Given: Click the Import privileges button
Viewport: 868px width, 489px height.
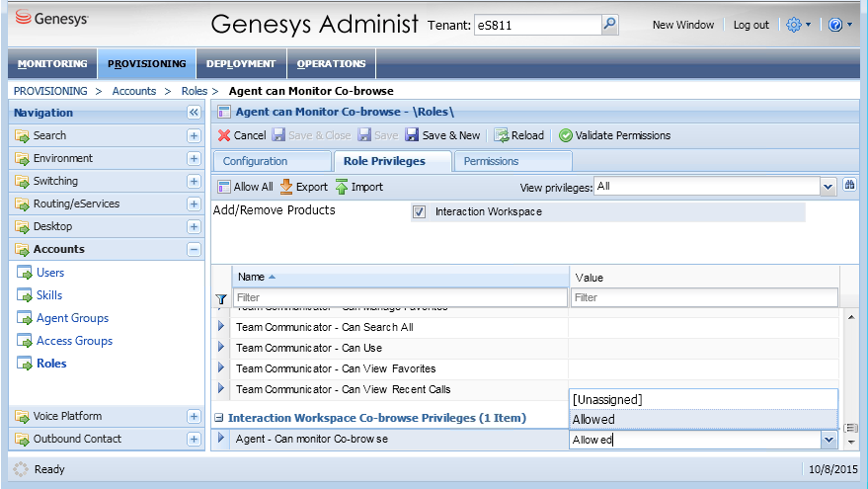Looking at the screenshot, I should 359,187.
